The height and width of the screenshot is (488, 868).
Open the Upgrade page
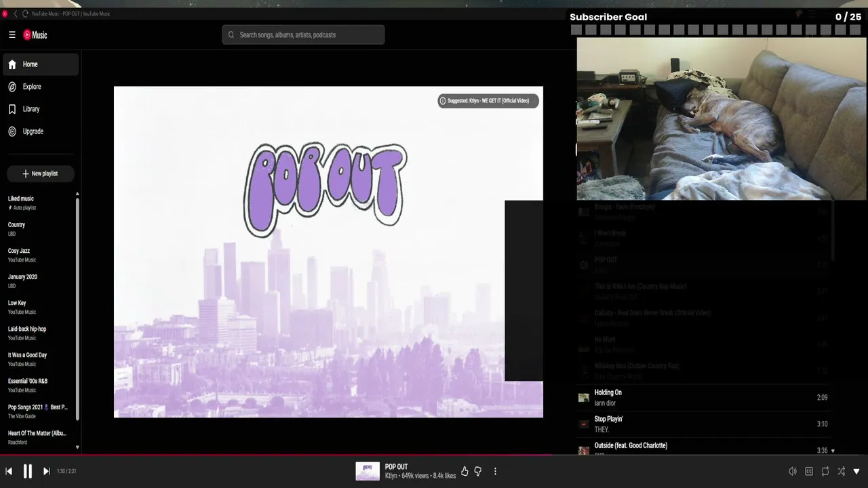coord(33,131)
